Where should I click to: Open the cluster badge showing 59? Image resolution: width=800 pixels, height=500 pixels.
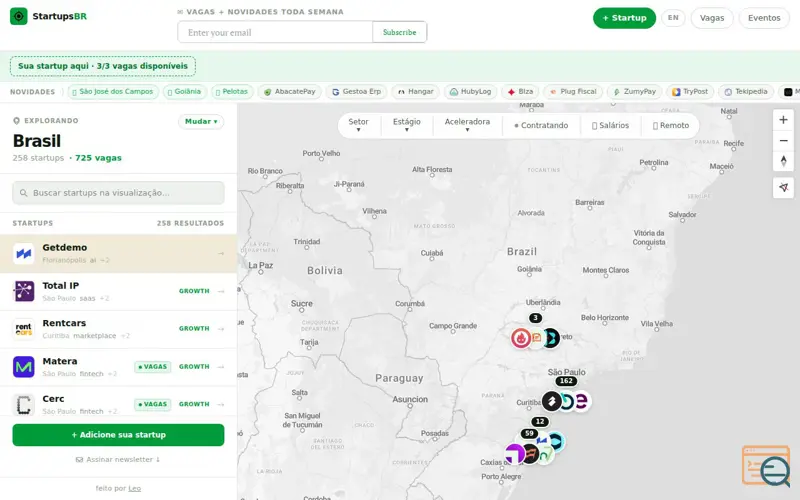pos(529,434)
